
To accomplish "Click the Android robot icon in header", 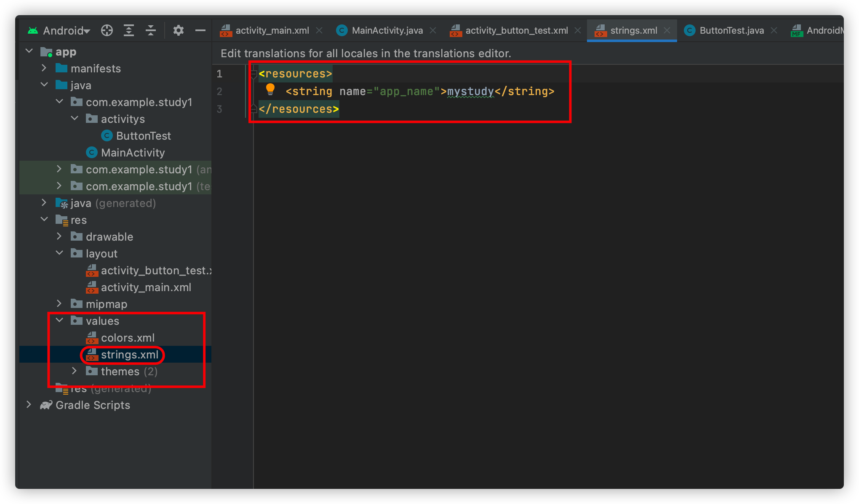I will pos(33,31).
